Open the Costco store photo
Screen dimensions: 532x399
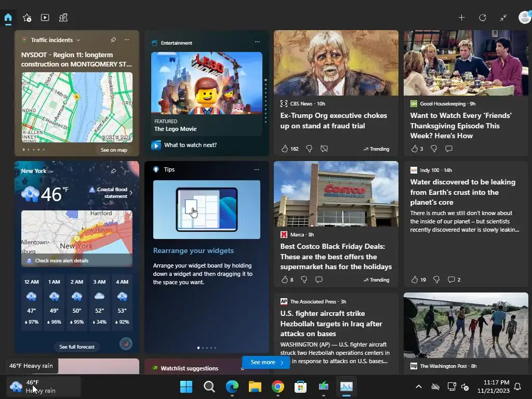click(336, 194)
